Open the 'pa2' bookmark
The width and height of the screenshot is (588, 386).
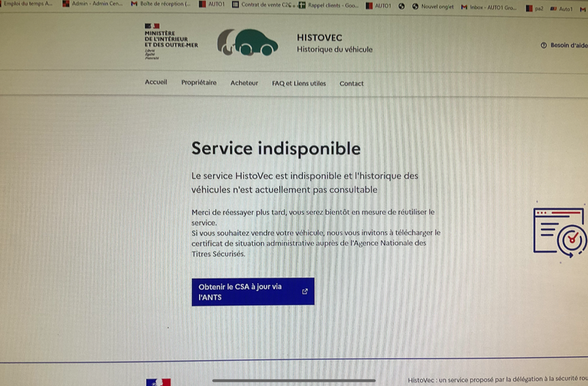[534, 8]
